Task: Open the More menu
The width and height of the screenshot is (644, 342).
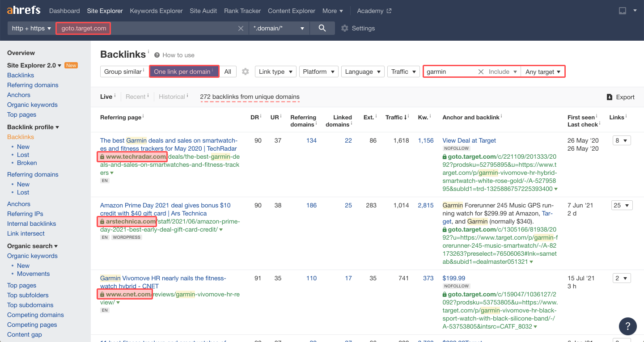Action: pyautogui.click(x=333, y=11)
